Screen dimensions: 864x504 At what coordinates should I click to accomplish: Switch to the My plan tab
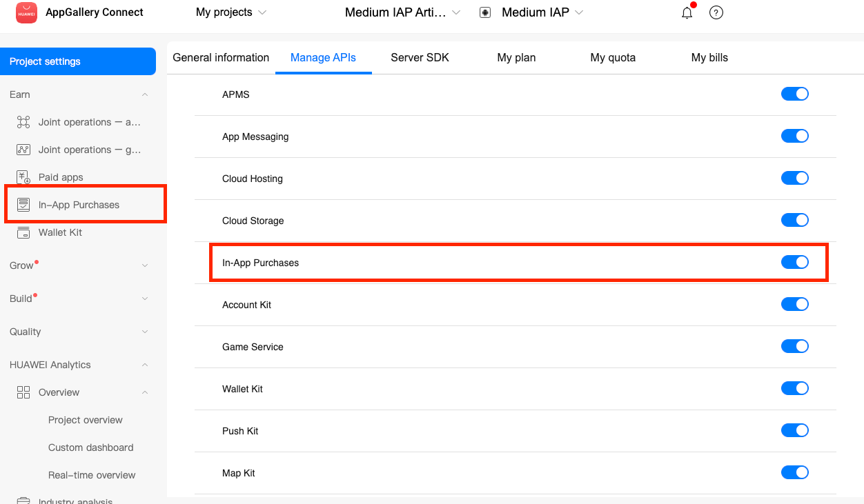(x=516, y=58)
